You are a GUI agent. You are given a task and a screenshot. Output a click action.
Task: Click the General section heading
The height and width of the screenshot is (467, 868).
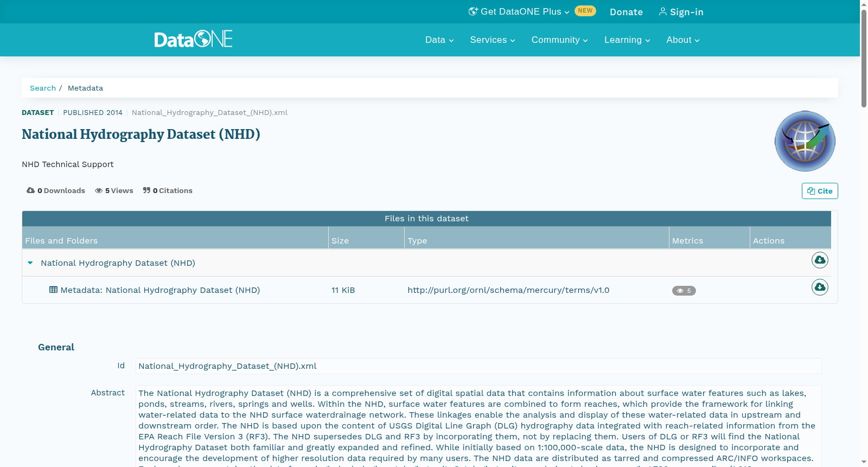tap(56, 347)
